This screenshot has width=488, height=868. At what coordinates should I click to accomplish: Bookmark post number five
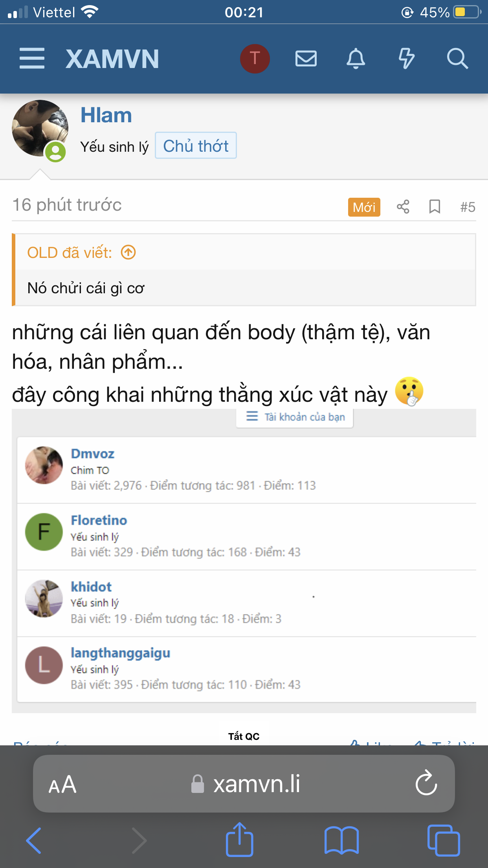435,207
